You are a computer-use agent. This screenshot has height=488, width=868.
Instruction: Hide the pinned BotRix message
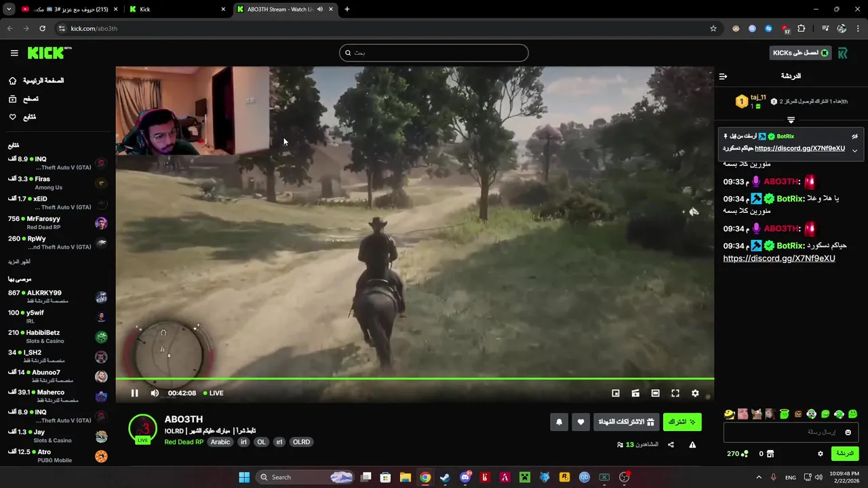pyautogui.click(x=854, y=136)
